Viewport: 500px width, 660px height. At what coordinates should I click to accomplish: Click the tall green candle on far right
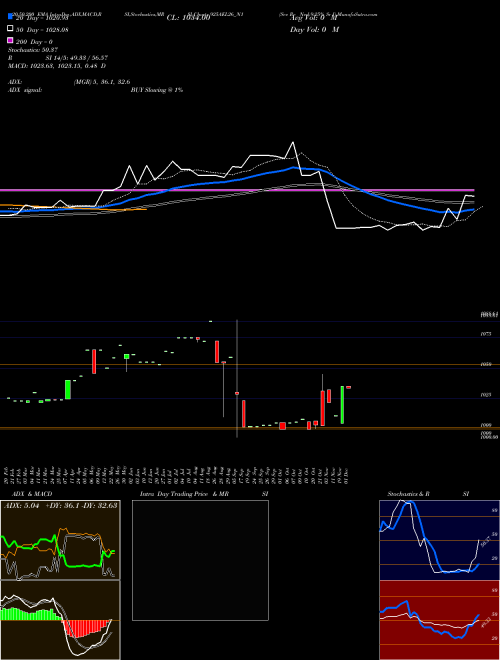[x=342, y=405]
